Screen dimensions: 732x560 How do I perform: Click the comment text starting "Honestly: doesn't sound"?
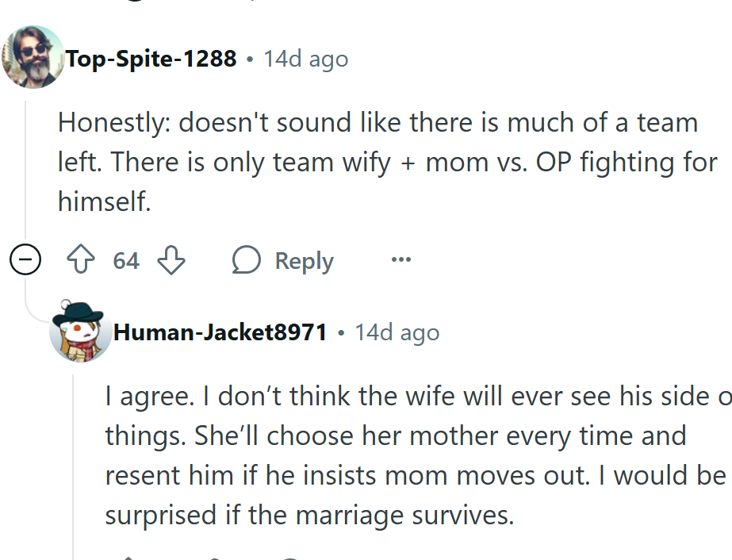click(x=377, y=123)
